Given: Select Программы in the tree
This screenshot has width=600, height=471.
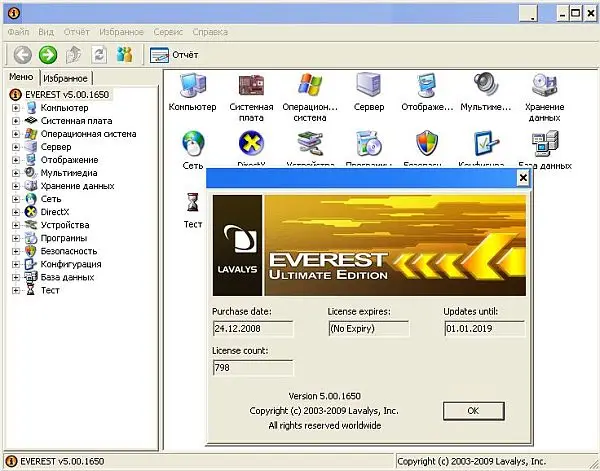Looking at the screenshot, I should [x=64, y=238].
